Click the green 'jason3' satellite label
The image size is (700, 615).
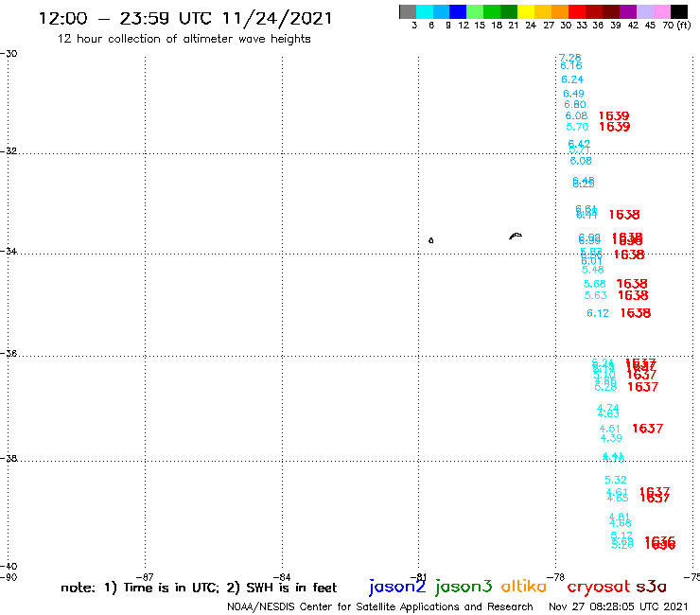point(464,587)
